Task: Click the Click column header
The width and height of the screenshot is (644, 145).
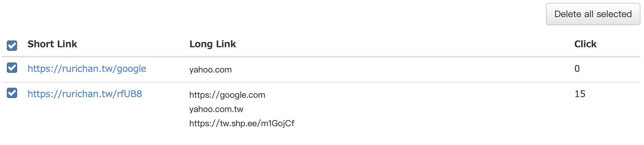Action: point(585,44)
